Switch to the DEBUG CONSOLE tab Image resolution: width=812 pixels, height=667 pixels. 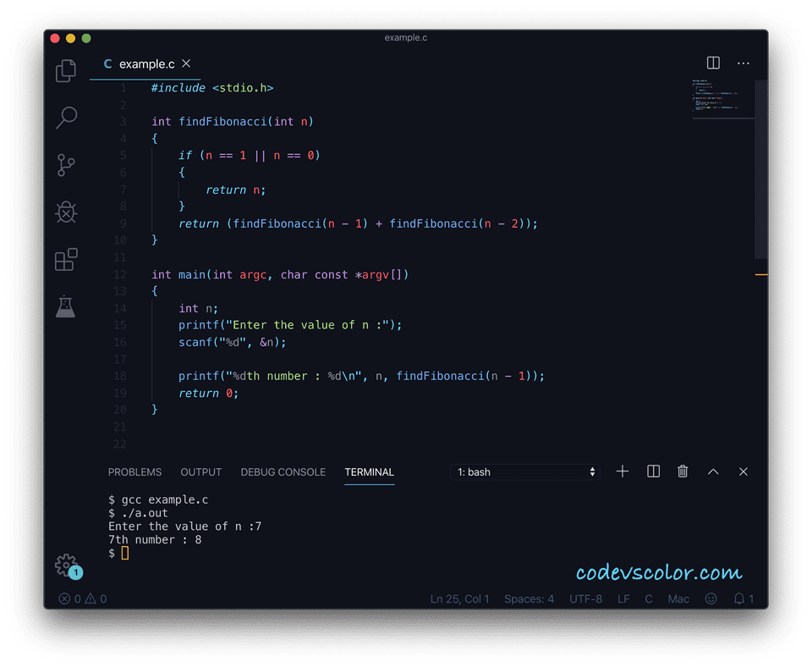283,472
